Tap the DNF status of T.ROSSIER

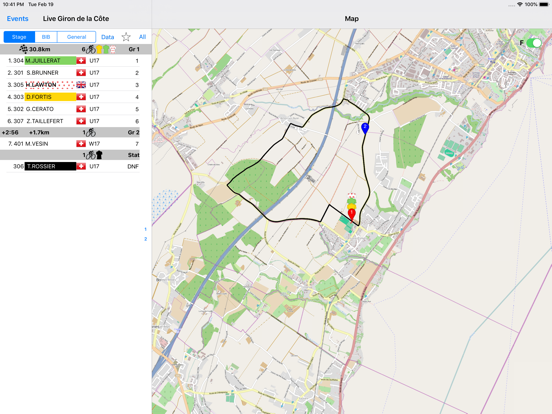pos(133,166)
